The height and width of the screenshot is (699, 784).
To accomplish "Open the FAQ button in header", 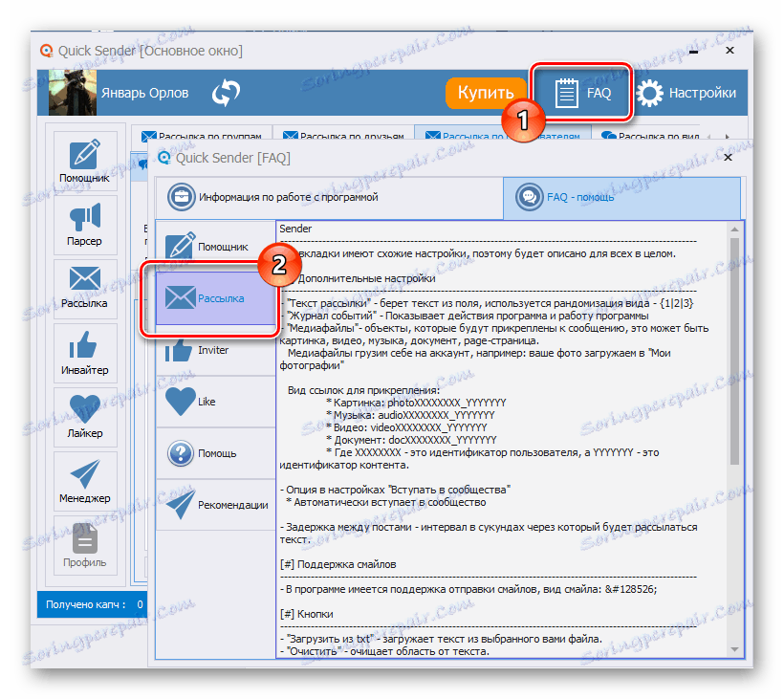I will tap(581, 93).
